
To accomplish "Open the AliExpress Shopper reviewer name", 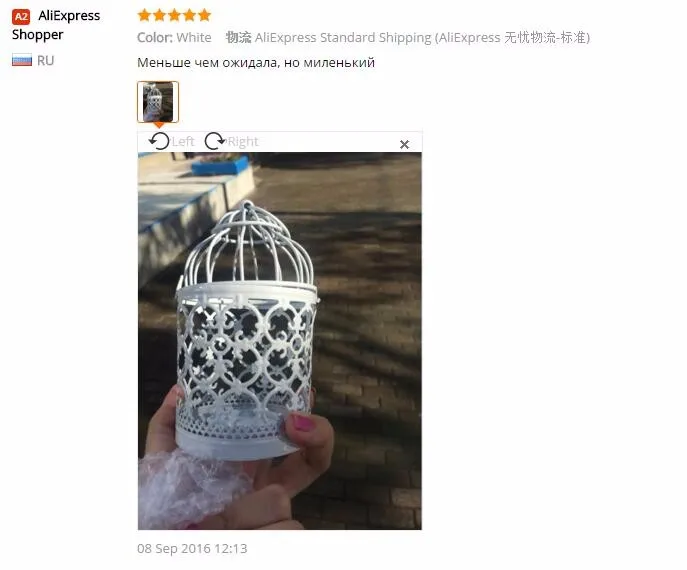I will pos(56,25).
